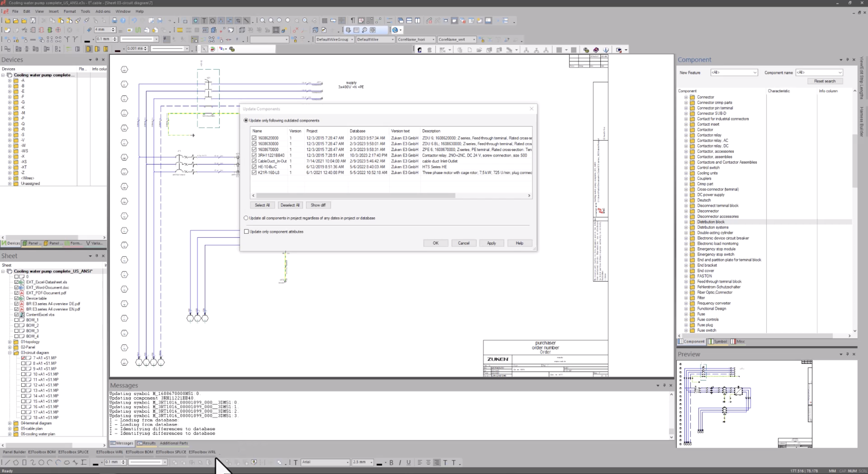
Task: Select 'Update only following outdated components' radio
Action: click(246, 120)
